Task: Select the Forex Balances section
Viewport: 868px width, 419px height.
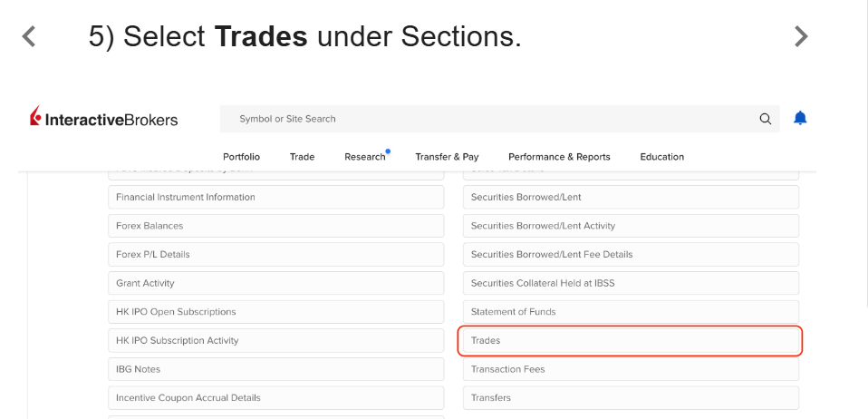Action: [276, 226]
